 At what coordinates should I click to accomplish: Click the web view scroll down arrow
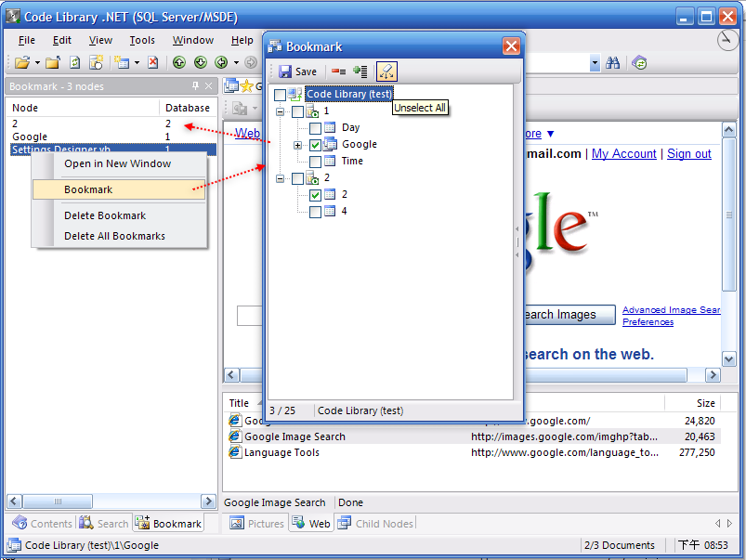[729, 358]
